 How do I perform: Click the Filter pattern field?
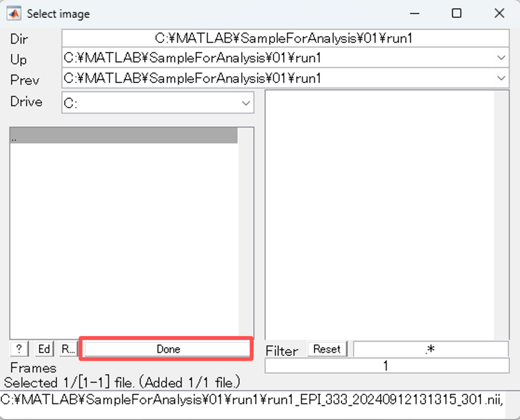click(x=430, y=349)
